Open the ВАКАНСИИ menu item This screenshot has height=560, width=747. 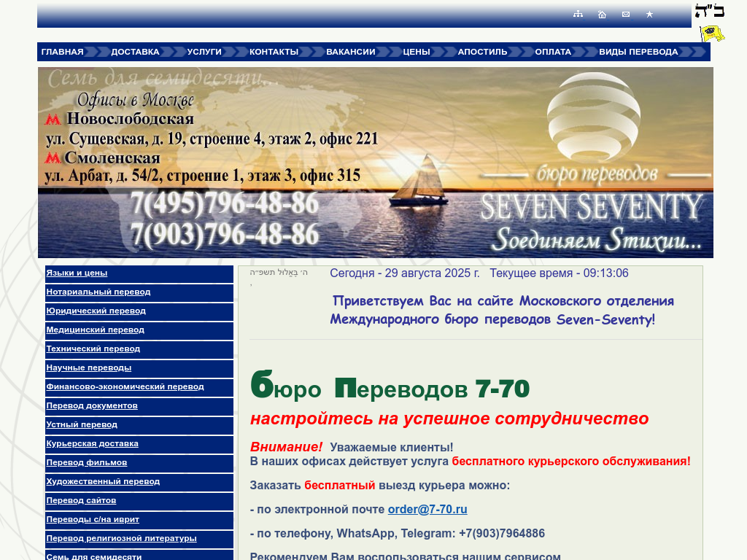tap(351, 52)
